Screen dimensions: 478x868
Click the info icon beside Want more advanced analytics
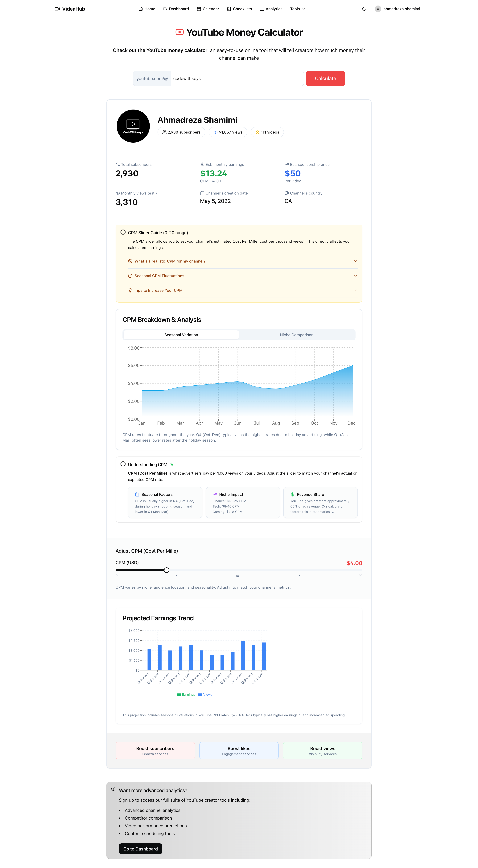point(113,789)
